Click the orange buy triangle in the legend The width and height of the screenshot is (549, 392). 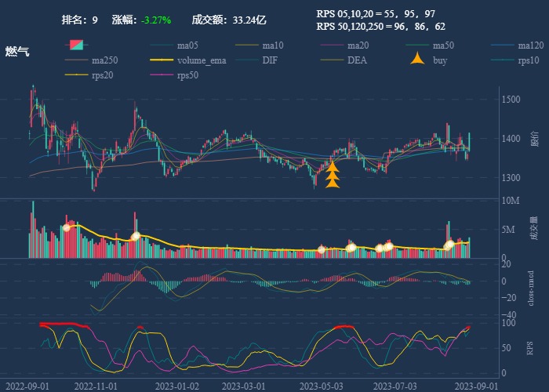[417, 60]
